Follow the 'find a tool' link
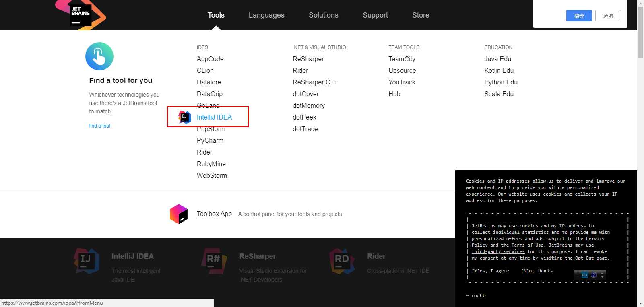 [99, 126]
